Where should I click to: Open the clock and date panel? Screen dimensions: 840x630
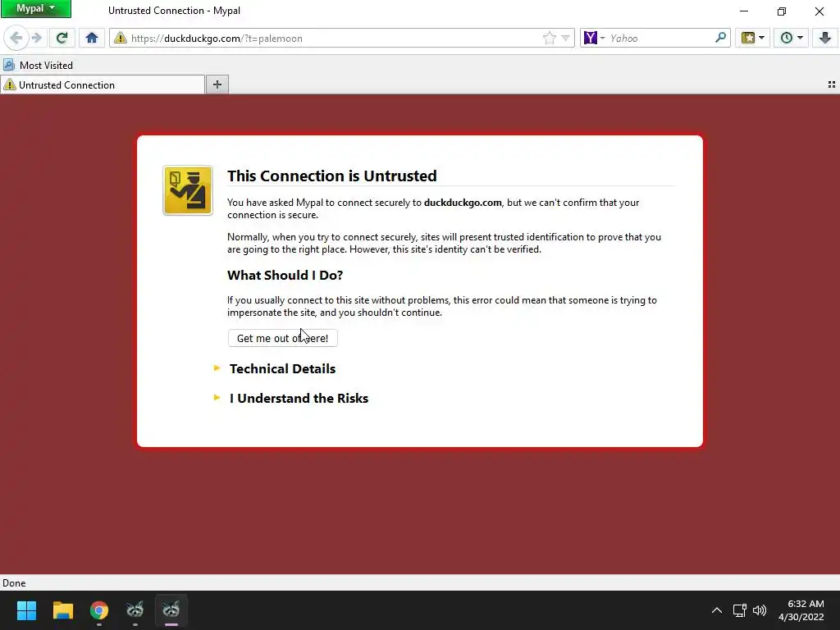[x=801, y=610]
